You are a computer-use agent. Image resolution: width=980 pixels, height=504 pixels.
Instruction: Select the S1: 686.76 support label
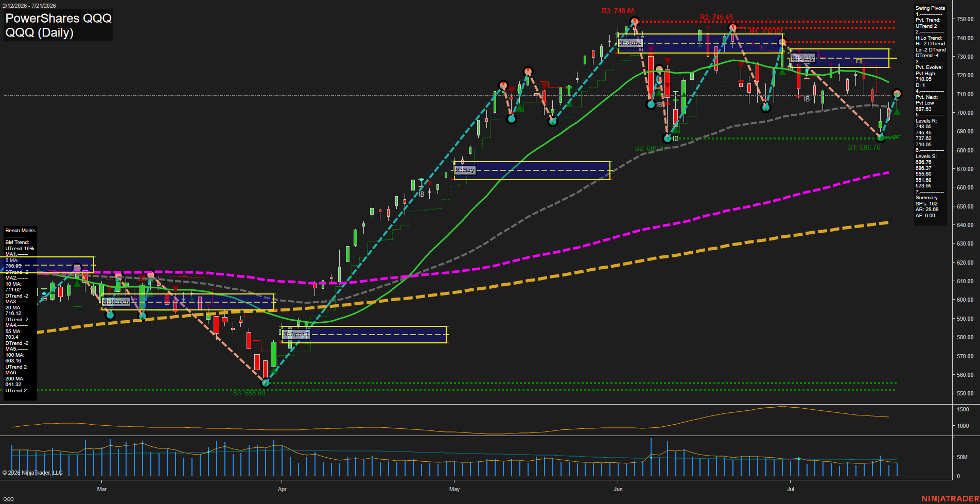coord(864,147)
